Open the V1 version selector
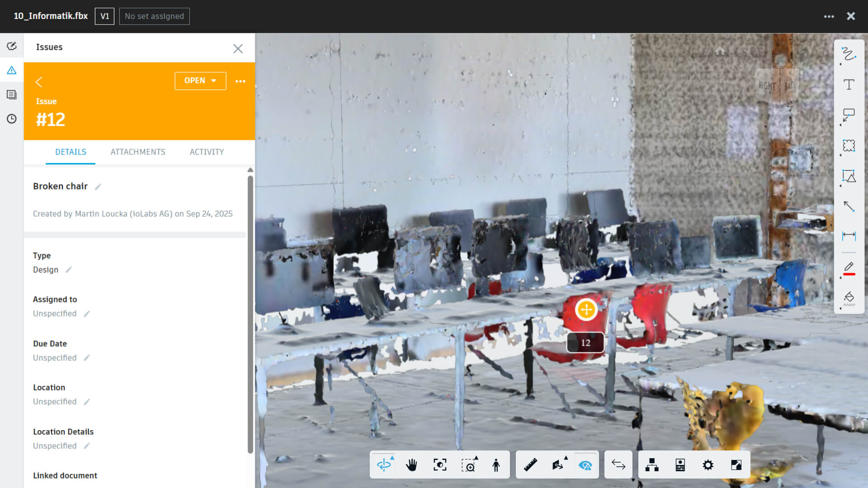Screen dimensions: 868x488 104,16
